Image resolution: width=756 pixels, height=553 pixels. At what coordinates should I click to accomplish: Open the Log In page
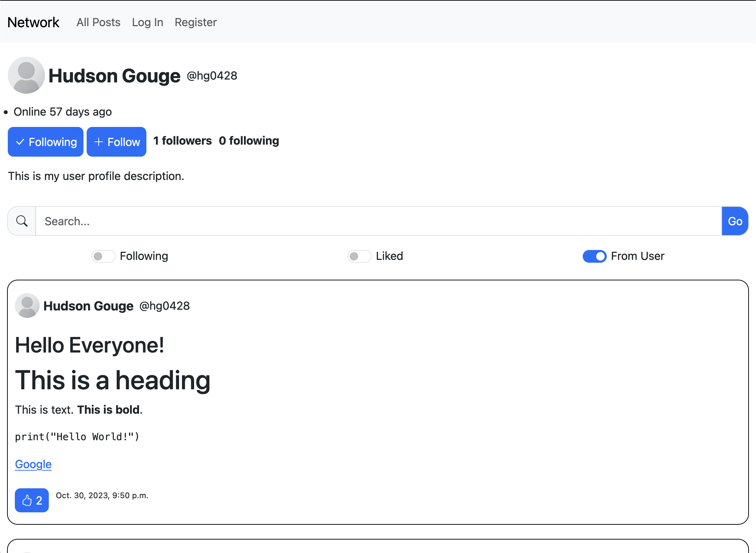point(147,22)
